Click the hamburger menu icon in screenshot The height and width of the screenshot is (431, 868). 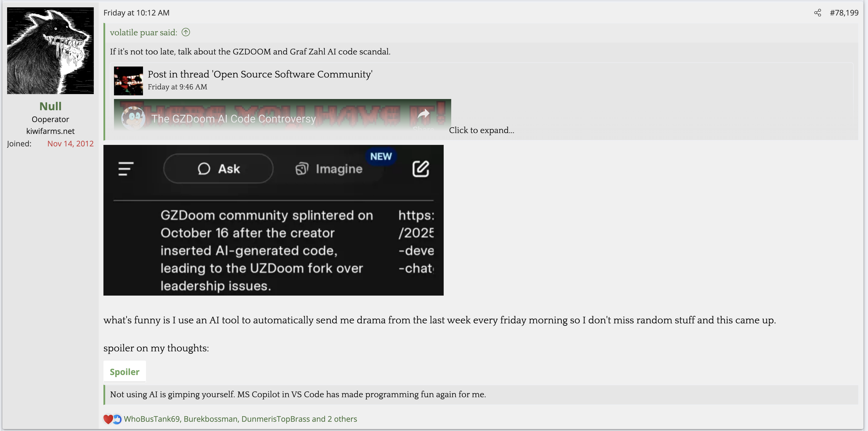pos(126,169)
